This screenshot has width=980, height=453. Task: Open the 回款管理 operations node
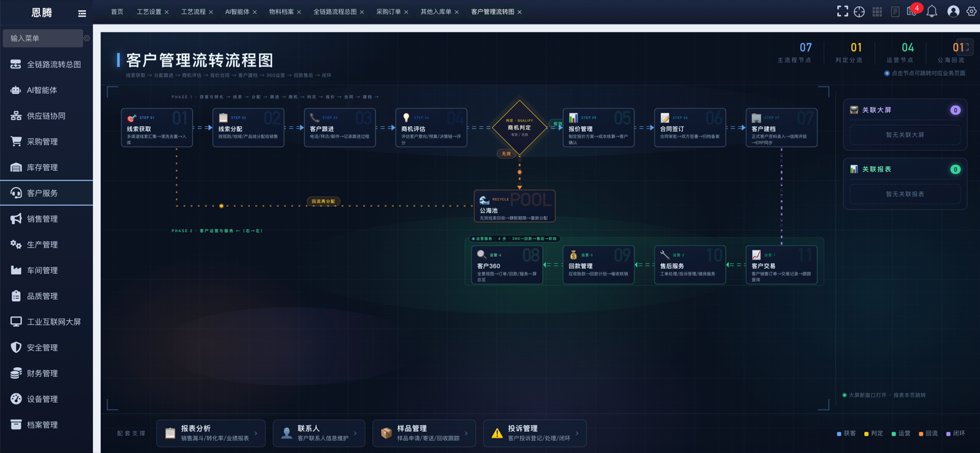pos(598,264)
